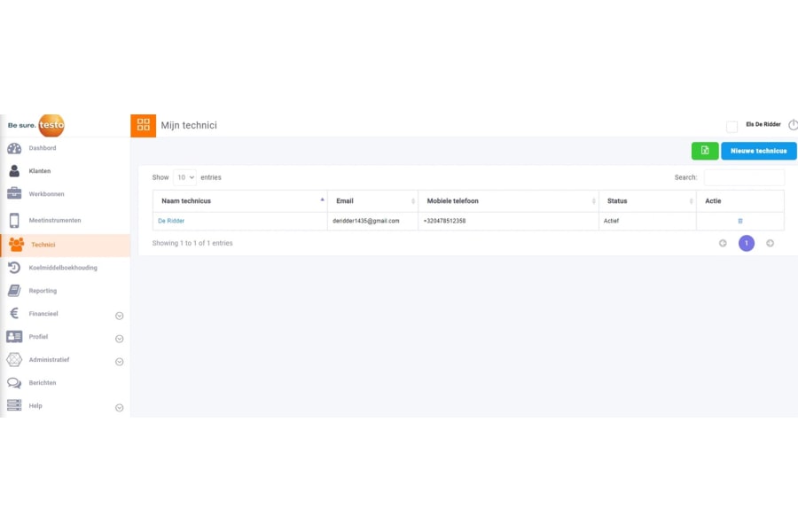
Task: Open the Dashbord gauge icon
Action: pyautogui.click(x=14, y=148)
